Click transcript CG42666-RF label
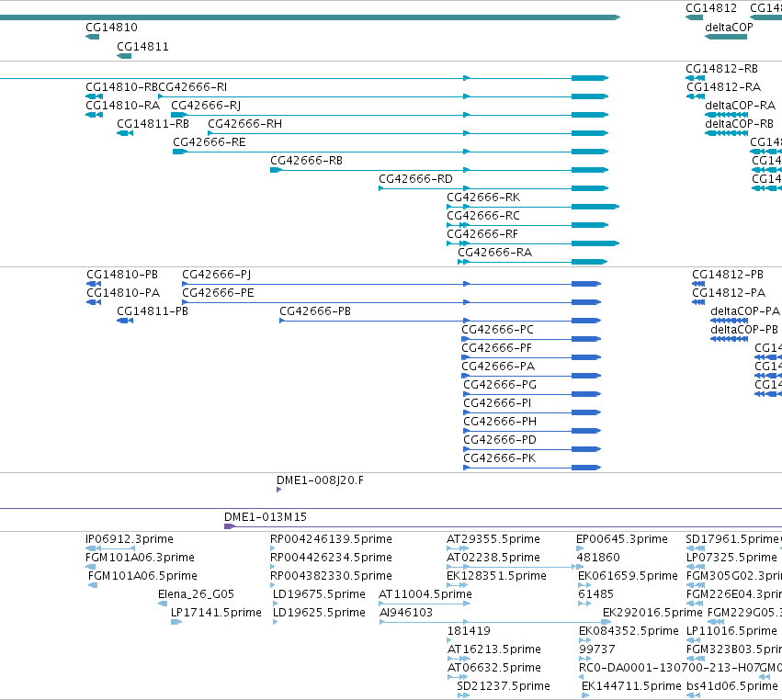782x700 pixels. (482, 234)
